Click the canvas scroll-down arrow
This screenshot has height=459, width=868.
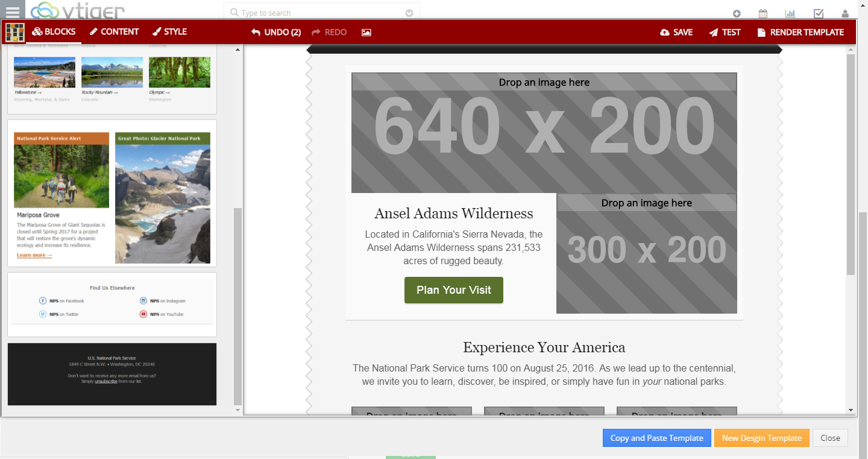pos(851,410)
